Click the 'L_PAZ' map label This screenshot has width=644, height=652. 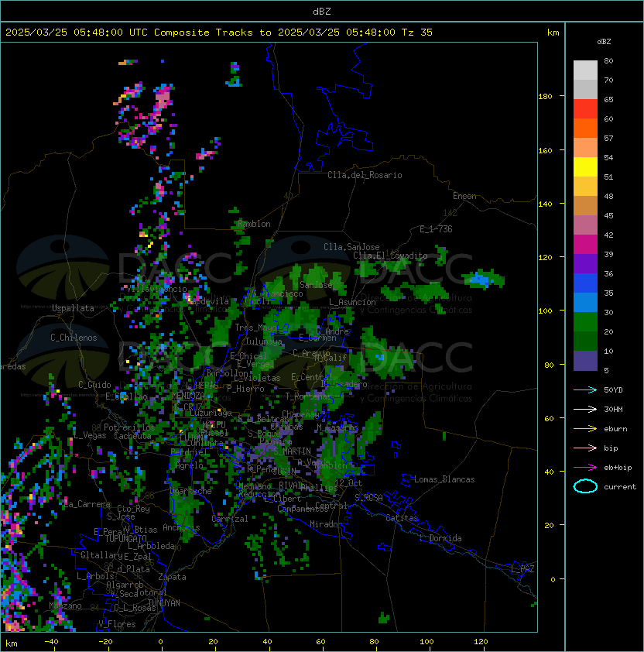click(x=522, y=569)
